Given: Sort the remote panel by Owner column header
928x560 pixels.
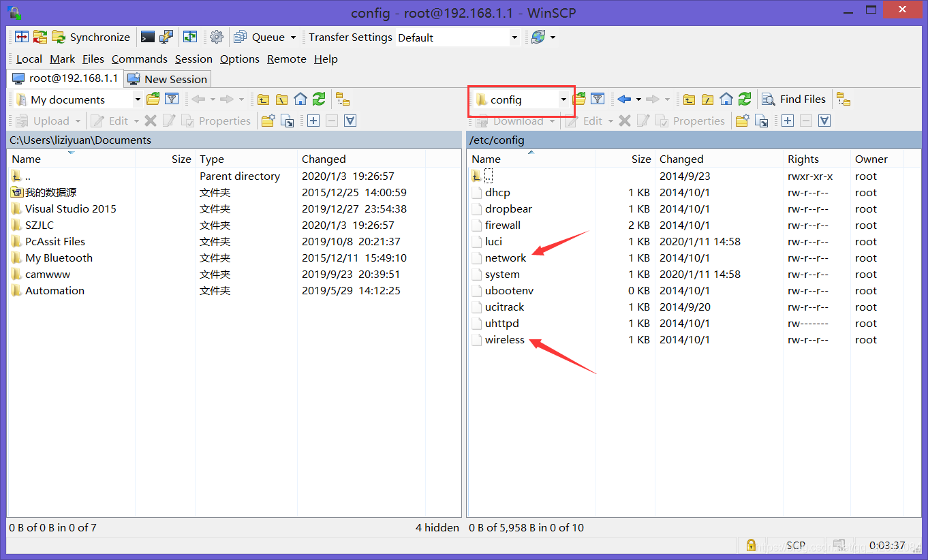Looking at the screenshot, I should (878, 159).
